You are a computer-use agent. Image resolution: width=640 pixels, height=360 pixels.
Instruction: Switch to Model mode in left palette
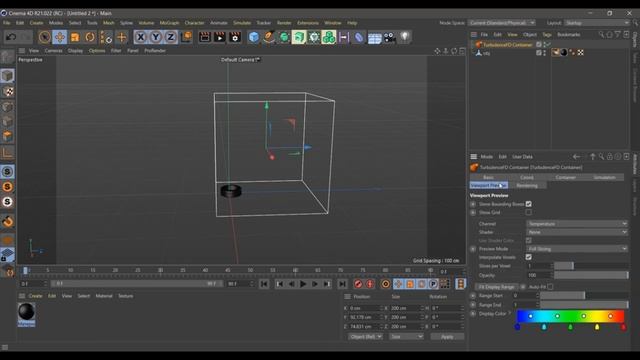[x=7, y=76]
